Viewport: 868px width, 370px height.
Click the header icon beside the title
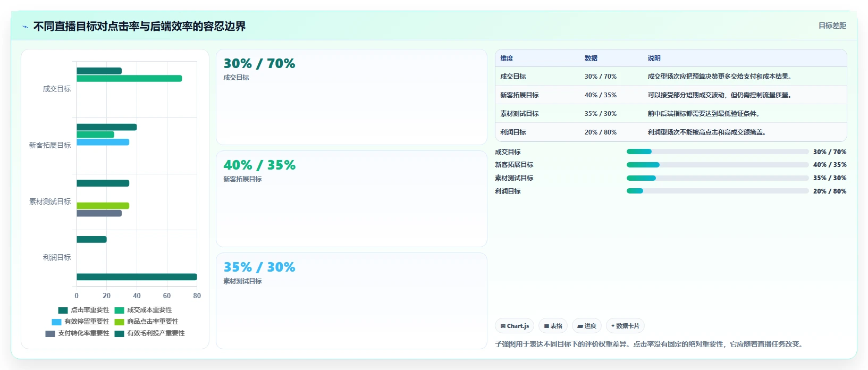click(x=25, y=27)
